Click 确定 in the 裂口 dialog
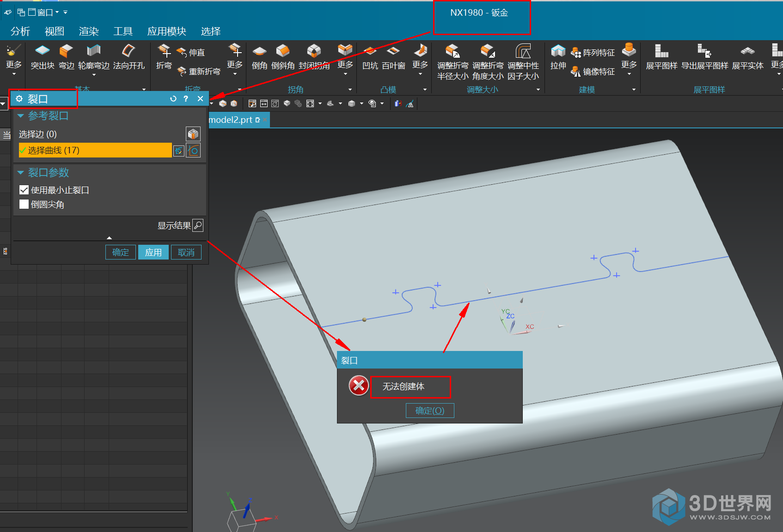The height and width of the screenshot is (532, 783). (121, 252)
